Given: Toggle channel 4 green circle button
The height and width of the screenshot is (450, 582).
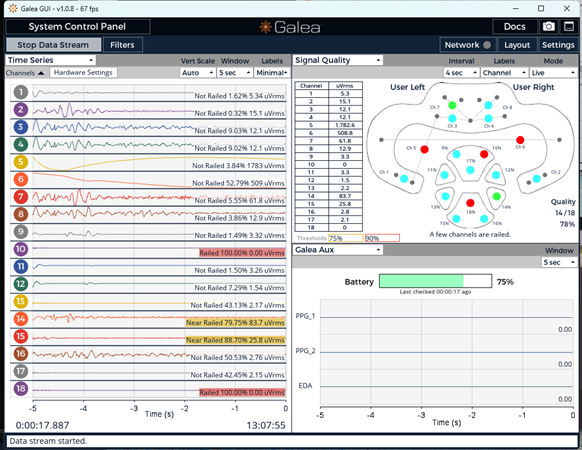Looking at the screenshot, I should [21, 144].
